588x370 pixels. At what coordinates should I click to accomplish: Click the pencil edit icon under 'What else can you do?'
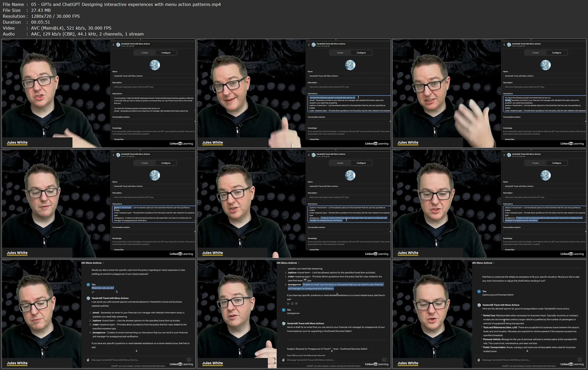[93, 292]
